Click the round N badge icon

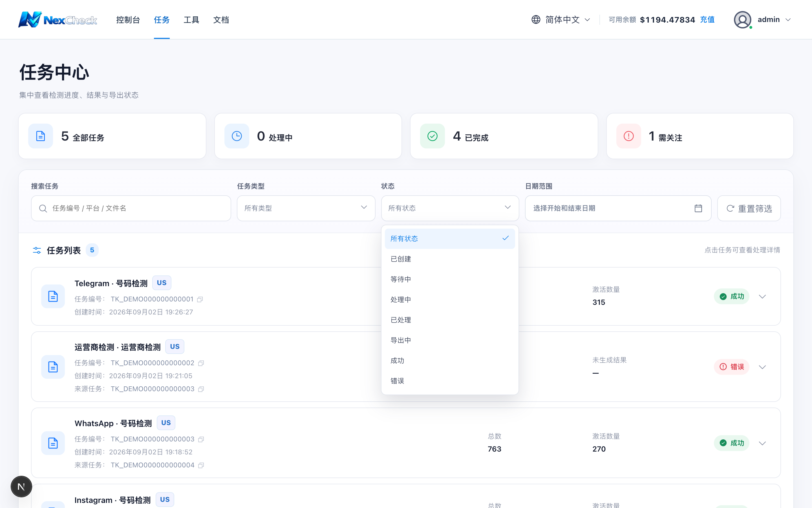tap(21, 487)
